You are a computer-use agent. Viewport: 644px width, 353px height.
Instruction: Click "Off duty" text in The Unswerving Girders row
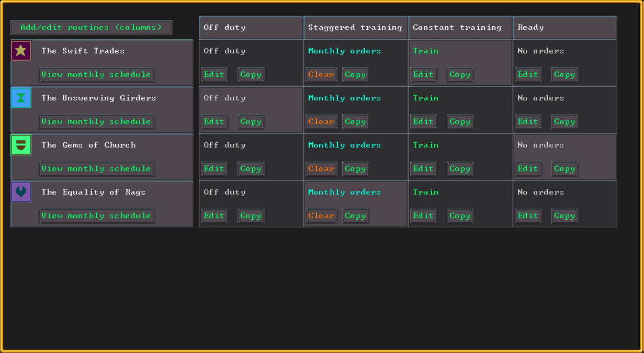pyautogui.click(x=224, y=98)
